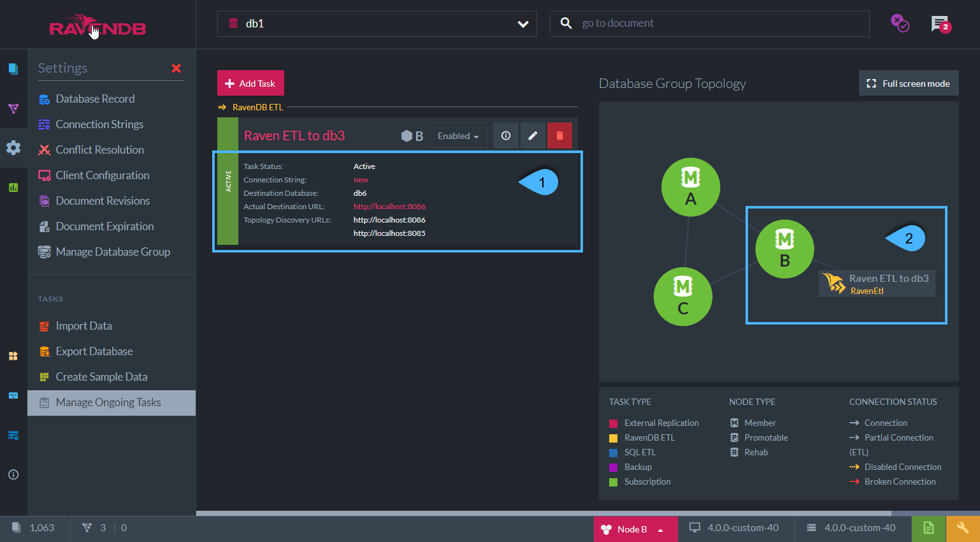Click node C in topology graph
The height and width of the screenshot is (542, 980).
(683, 297)
